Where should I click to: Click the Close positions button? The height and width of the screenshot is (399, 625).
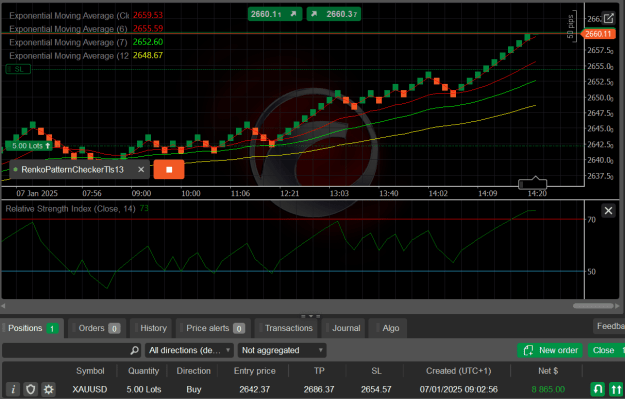pyautogui.click(x=606, y=350)
